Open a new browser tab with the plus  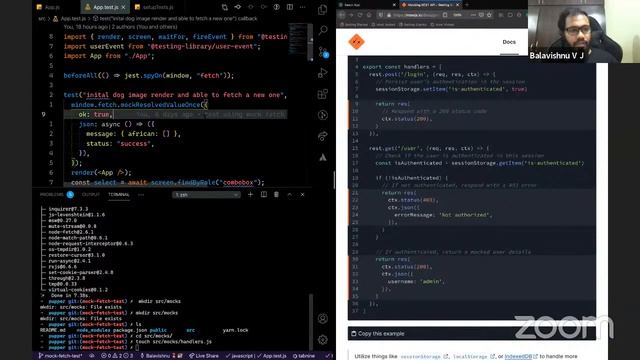[x=467, y=4]
